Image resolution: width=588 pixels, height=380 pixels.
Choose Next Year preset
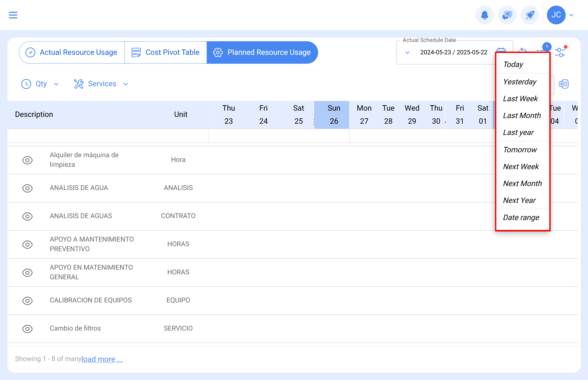click(x=523, y=200)
